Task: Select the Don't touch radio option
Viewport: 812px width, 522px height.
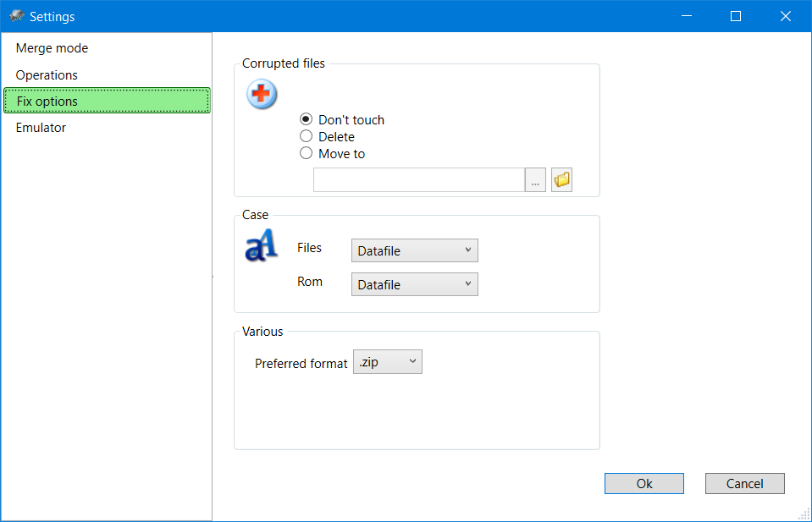Action: coord(307,120)
